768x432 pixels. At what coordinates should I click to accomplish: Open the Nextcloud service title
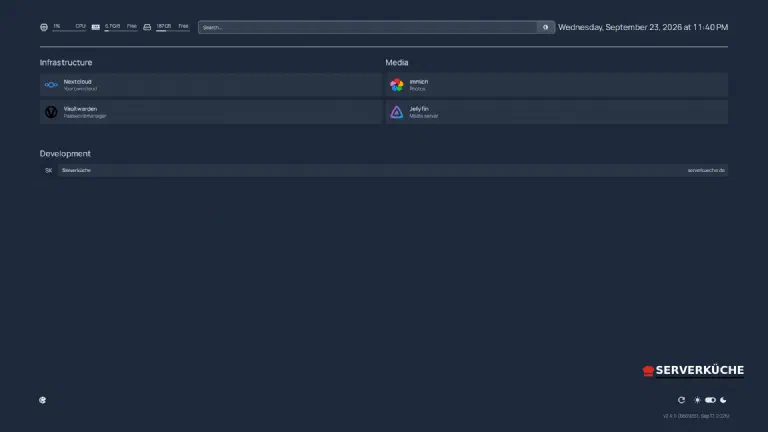(x=77, y=82)
